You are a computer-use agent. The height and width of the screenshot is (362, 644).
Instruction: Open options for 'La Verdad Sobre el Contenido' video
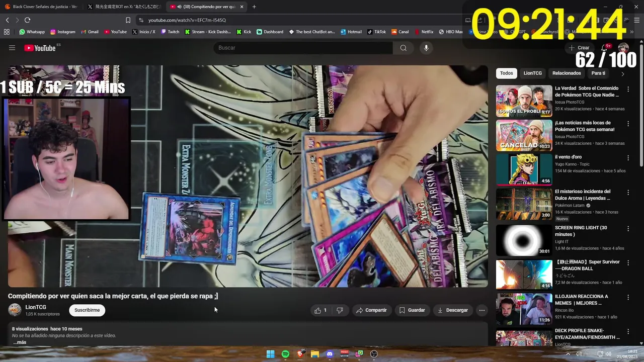628,89
